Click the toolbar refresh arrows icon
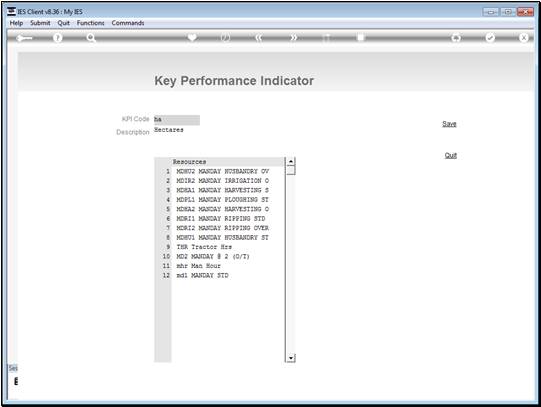 coord(456,38)
